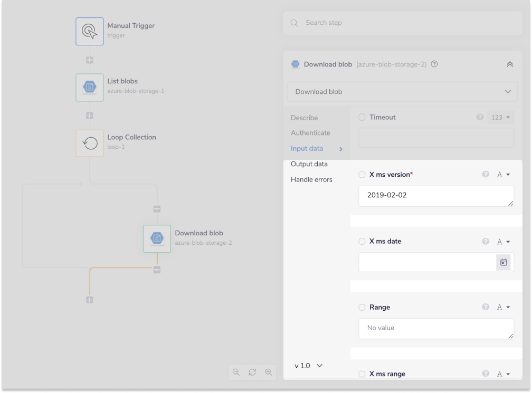Zoom out using the magnifier minus icon
The width and height of the screenshot is (532, 393).
click(236, 372)
